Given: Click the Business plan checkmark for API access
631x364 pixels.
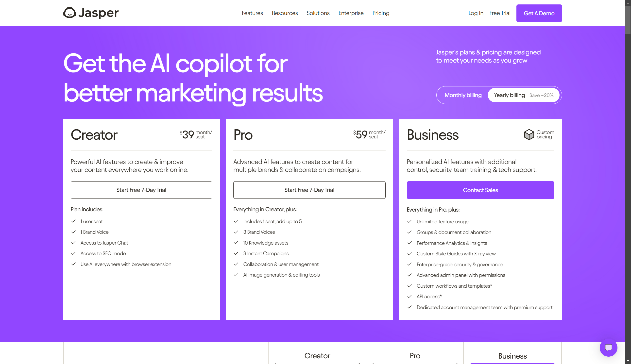Looking at the screenshot, I should (409, 297).
